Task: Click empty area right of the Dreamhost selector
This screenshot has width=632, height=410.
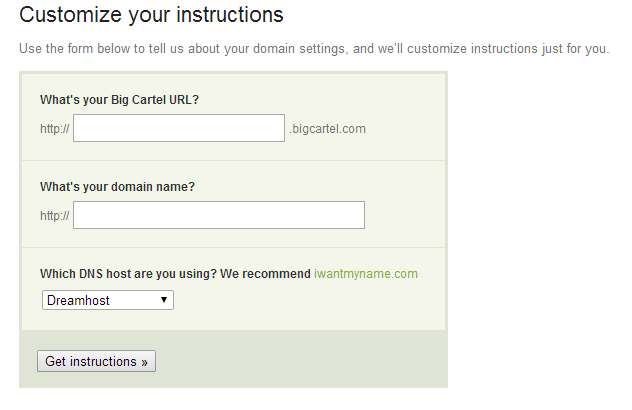Action: (308, 300)
